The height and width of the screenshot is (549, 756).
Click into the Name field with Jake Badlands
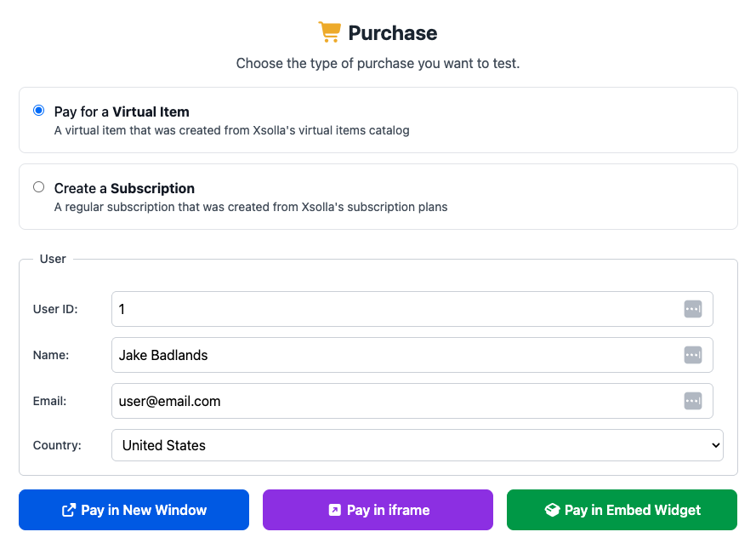coord(395,355)
